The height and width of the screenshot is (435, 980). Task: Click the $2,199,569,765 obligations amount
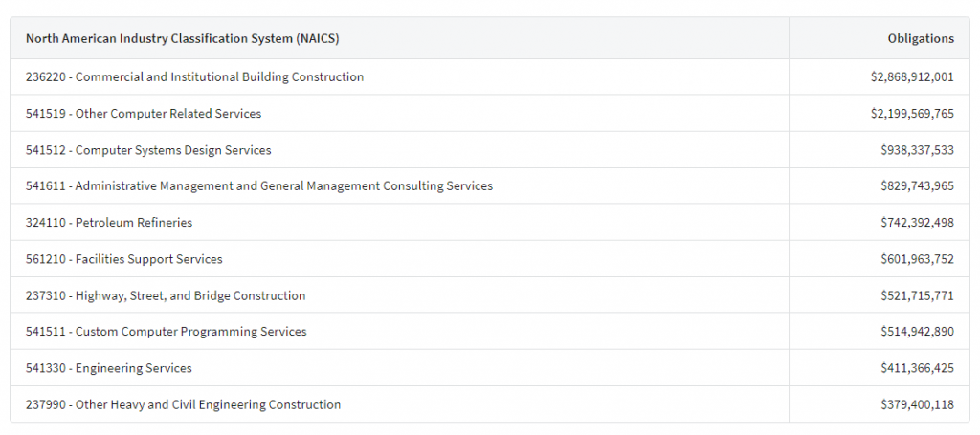(x=905, y=114)
